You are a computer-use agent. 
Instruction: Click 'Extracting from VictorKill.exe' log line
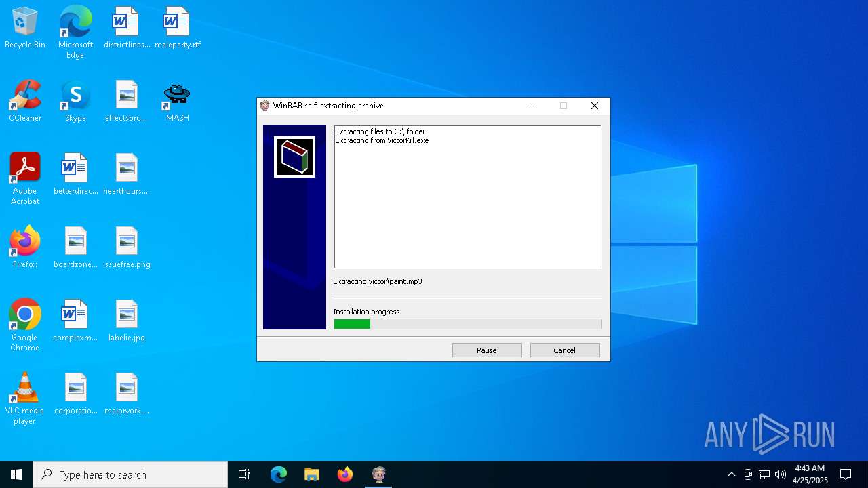[x=382, y=140]
